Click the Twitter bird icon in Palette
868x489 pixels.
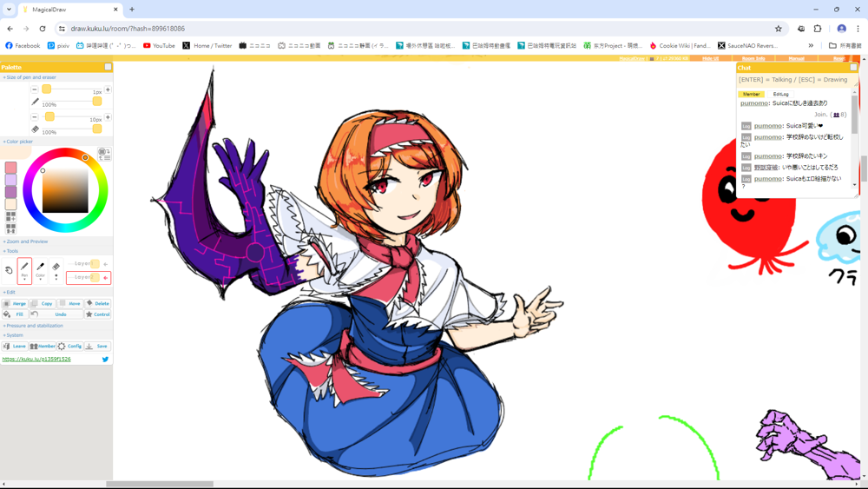pos(105,360)
